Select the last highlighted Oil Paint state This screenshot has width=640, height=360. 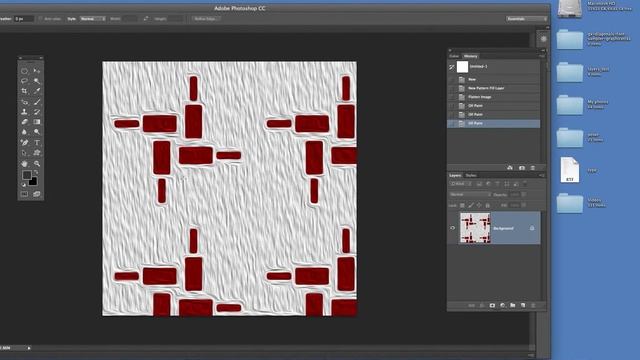click(x=494, y=123)
